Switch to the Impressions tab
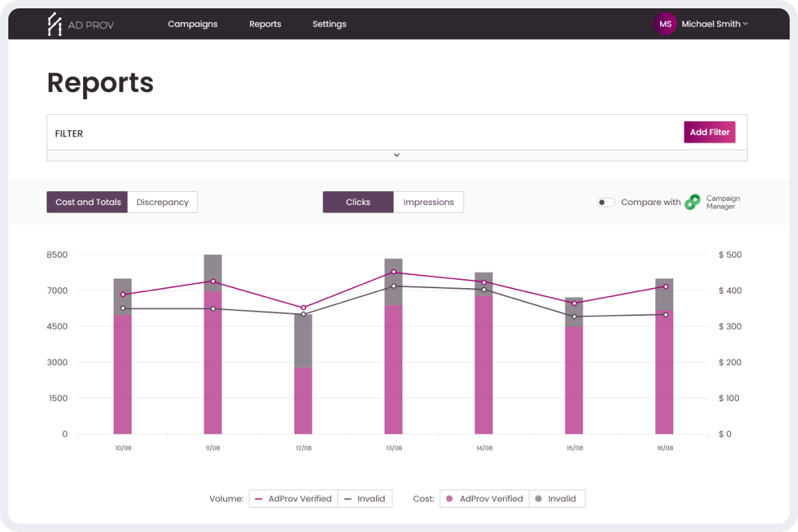798x532 pixels. point(429,202)
